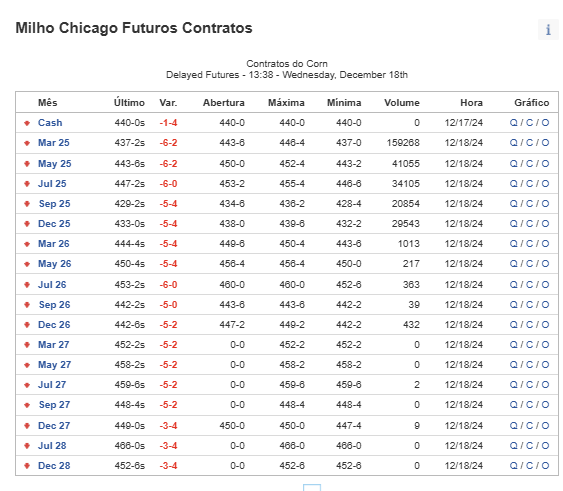Click the Volume column header

coord(402,103)
